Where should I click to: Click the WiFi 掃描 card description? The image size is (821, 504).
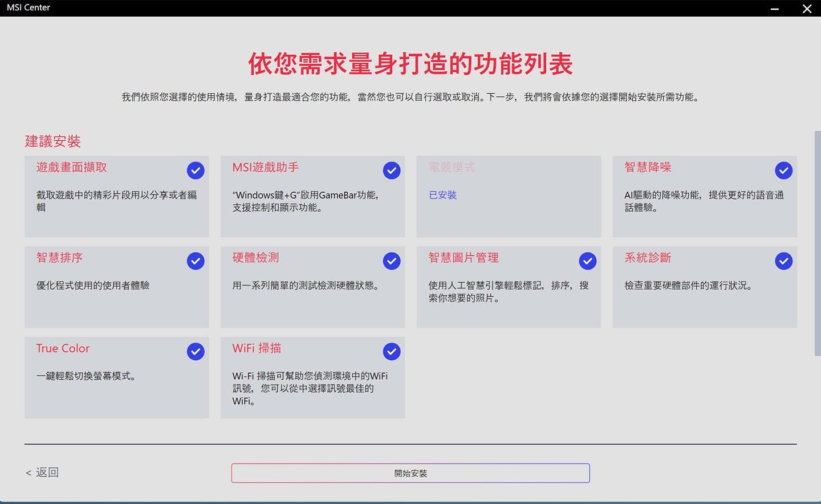click(310, 388)
